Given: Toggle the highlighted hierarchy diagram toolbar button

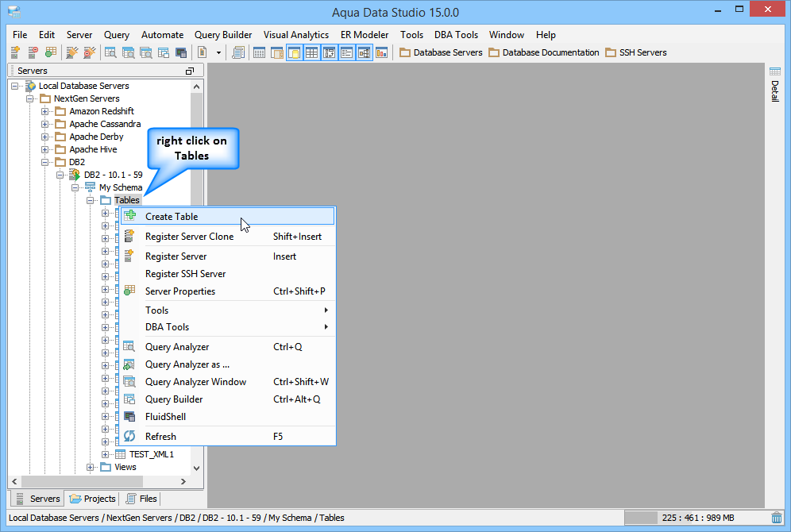Looking at the screenshot, I should (x=365, y=52).
